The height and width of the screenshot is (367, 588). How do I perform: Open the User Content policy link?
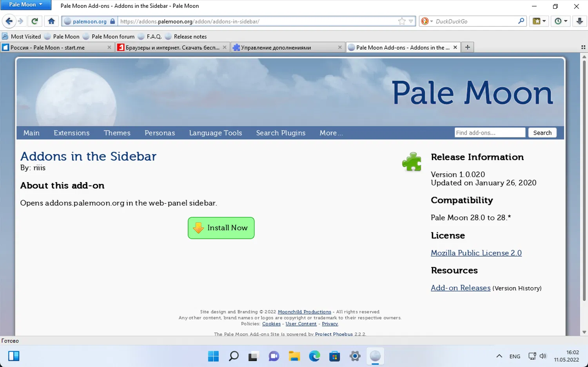coord(301,324)
